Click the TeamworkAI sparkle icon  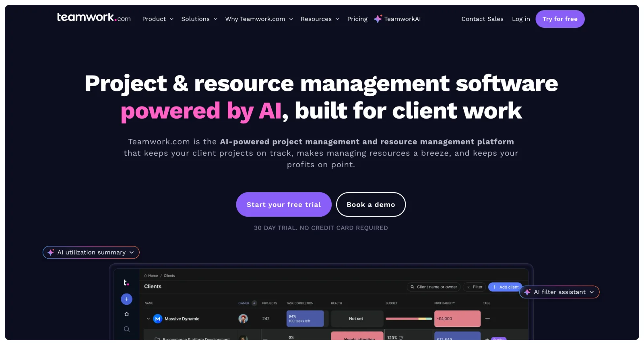378,19
